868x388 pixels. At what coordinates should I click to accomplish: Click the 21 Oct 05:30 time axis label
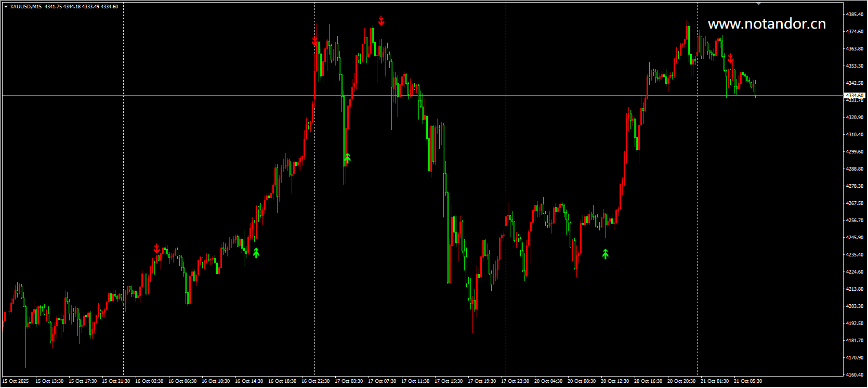point(748,381)
